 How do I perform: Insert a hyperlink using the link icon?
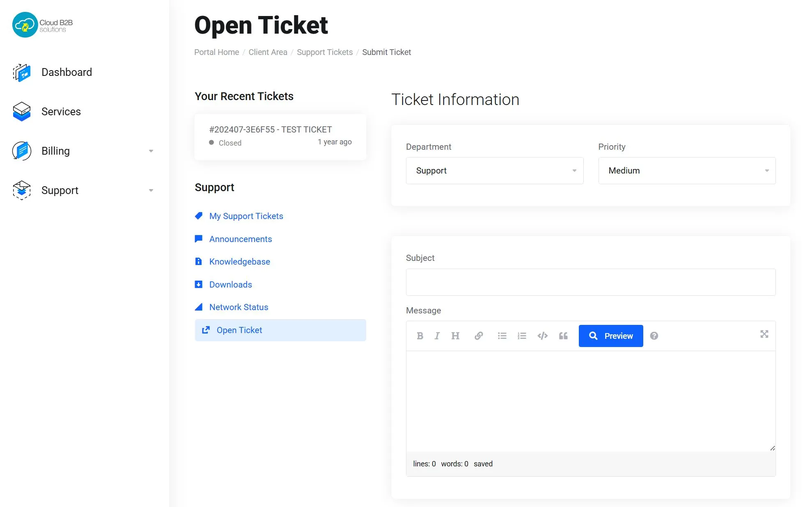(x=479, y=336)
